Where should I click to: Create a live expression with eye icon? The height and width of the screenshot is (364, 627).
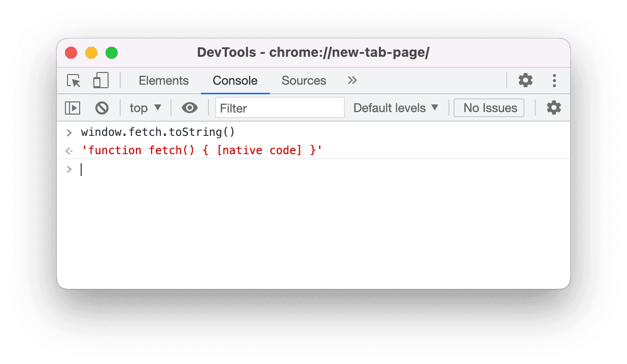pos(190,108)
